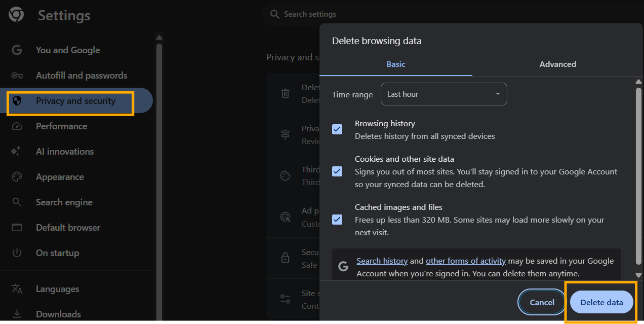Image resolution: width=644 pixels, height=324 pixels.
Task: Select the Basic tab
Action: (x=396, y=64)
